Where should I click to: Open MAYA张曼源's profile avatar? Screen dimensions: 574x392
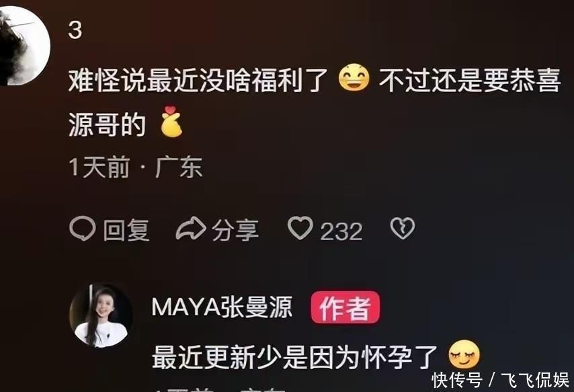pyautogui.click(x=101, y=315)
